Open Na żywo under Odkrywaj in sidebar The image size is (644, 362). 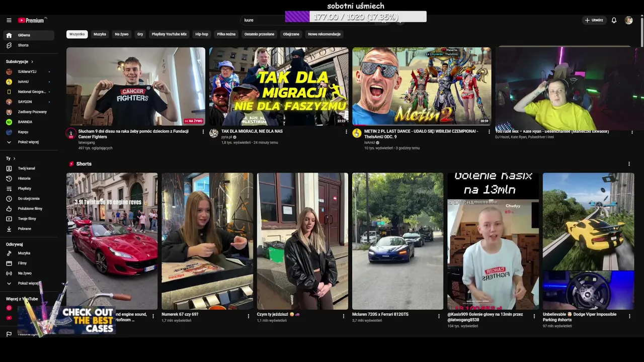point(28,273)
